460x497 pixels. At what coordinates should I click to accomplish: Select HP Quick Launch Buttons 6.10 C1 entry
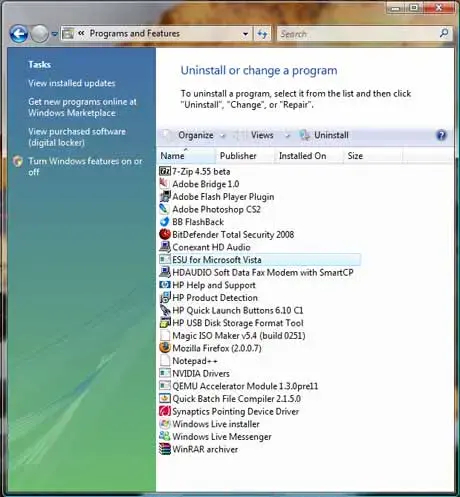coord(238,310)
